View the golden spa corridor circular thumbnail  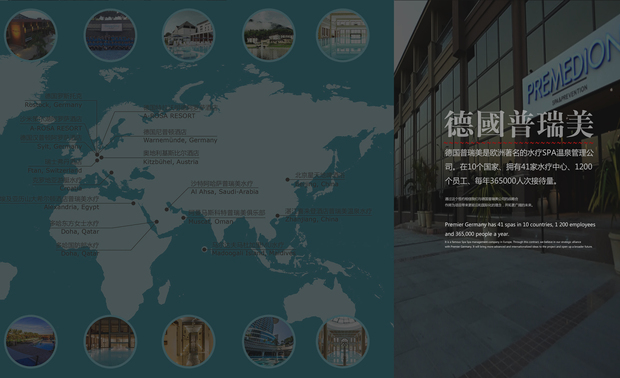pyautogui.click(x=189, y=341)
